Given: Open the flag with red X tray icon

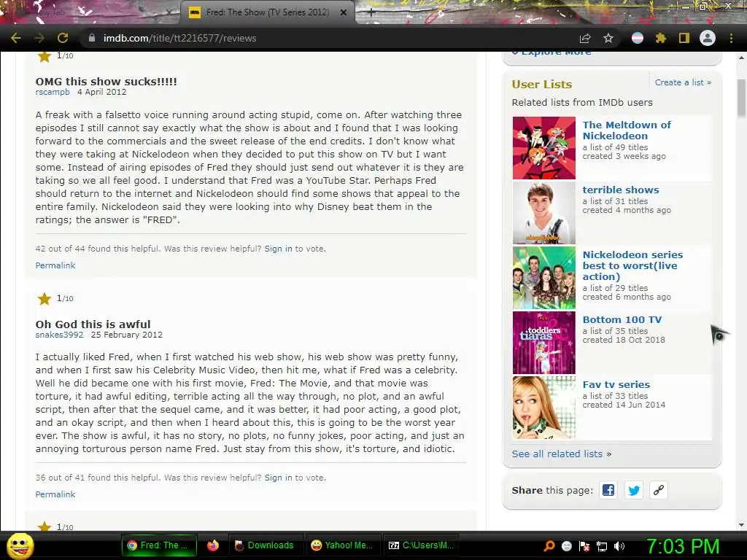Looking at the screenshot, I should click(584, 546).
